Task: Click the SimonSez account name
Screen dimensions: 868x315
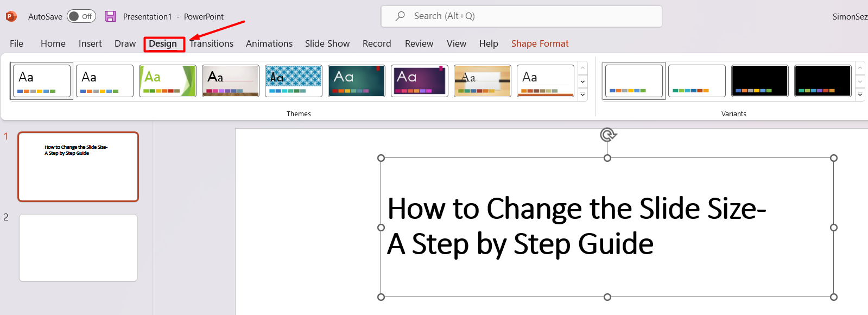Action: 850,17
